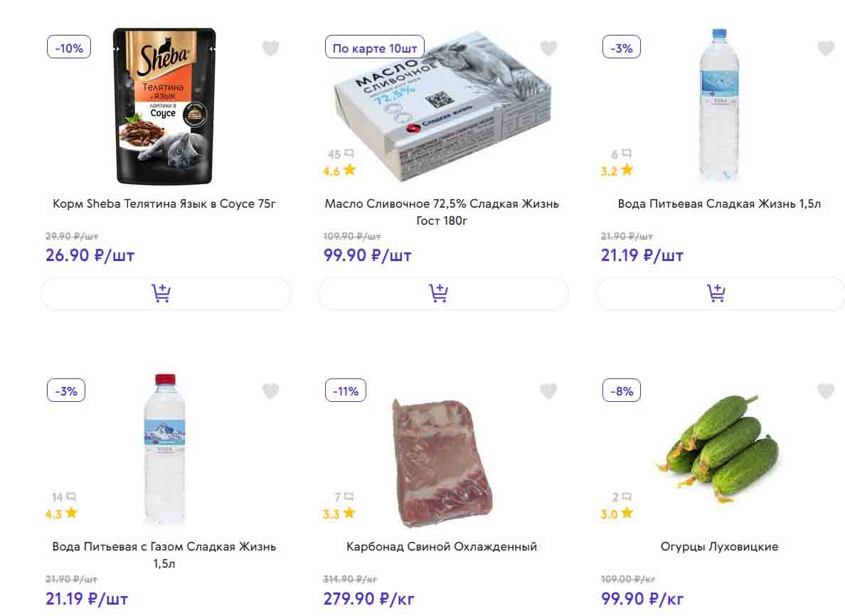Viewport: 845px width, 616px height.
Task: Favorite the still water 1,5л bottle
Action: coord(826,48)
